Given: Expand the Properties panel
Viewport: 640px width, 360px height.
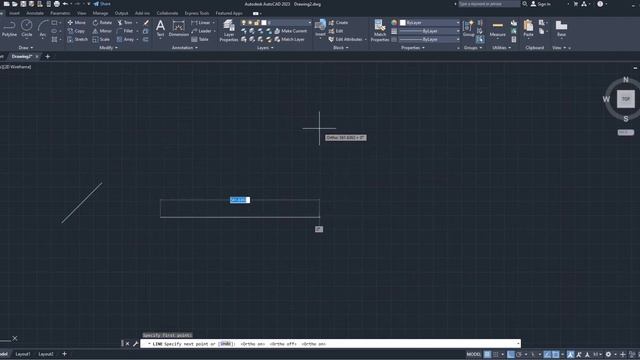Looking at the screenshot, I should coord(413,48).
